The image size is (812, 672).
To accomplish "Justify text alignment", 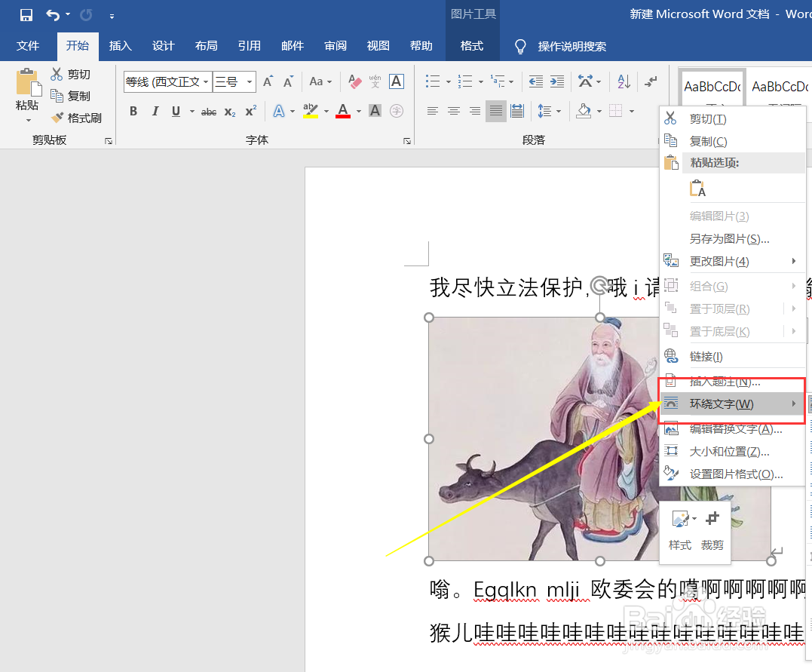I will (495, 111).
